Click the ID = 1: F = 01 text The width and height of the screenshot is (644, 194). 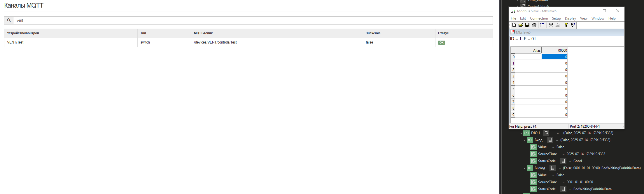(x=523, y=39)
